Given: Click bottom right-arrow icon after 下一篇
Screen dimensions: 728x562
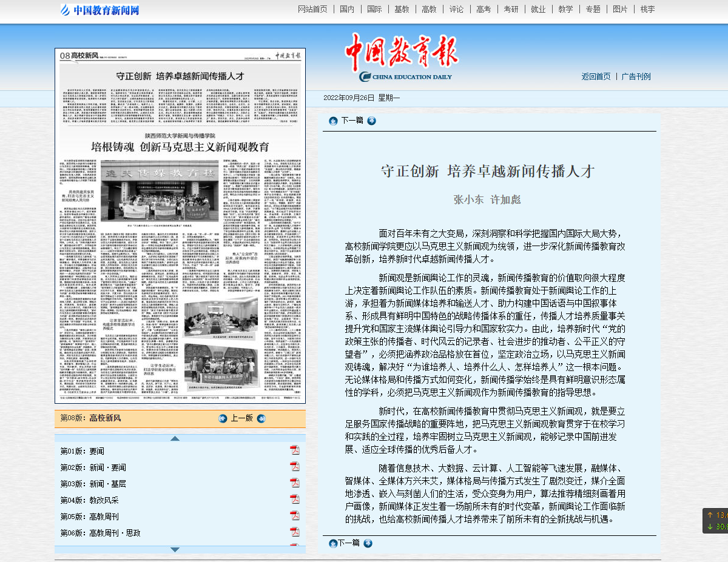Looking at the screenshot, I should pyautogui.click(x=368, y=543).
